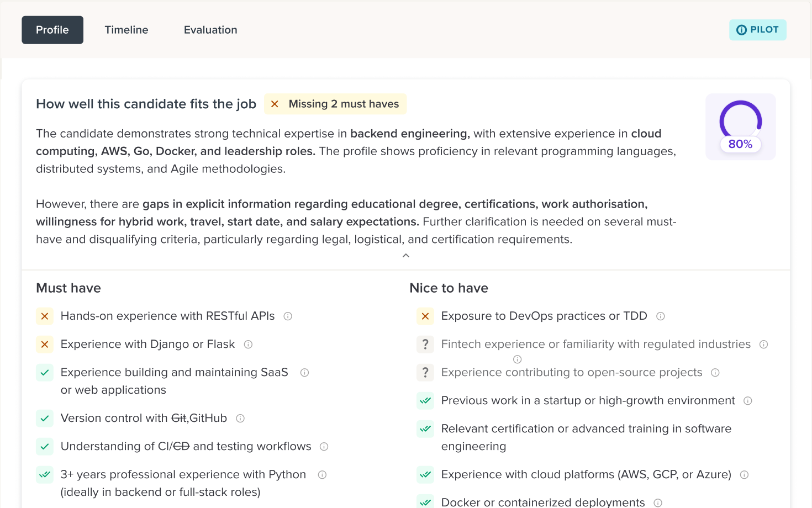Select the checkmark icon beside Version control with Git

(x=45, y=419)
